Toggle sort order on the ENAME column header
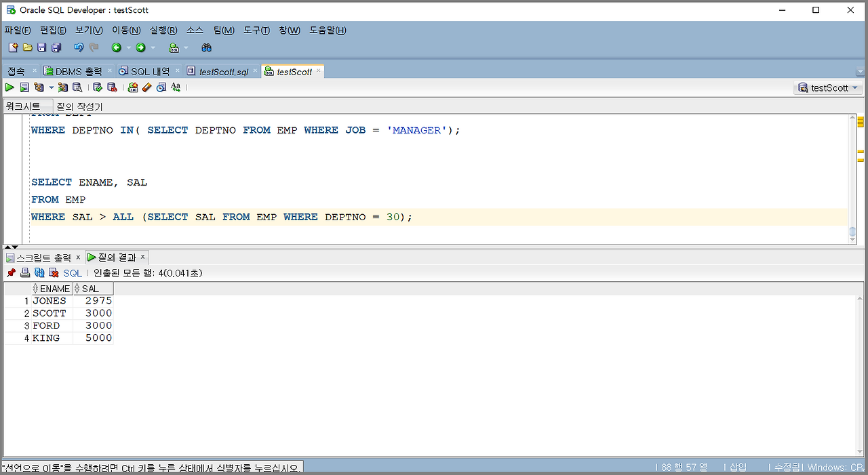The image size is (868, 475). pyautogui.click(x=54, y=288)
